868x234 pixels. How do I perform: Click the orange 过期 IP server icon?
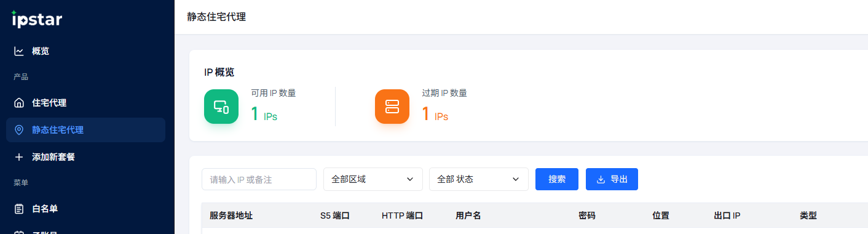(392, 107)
